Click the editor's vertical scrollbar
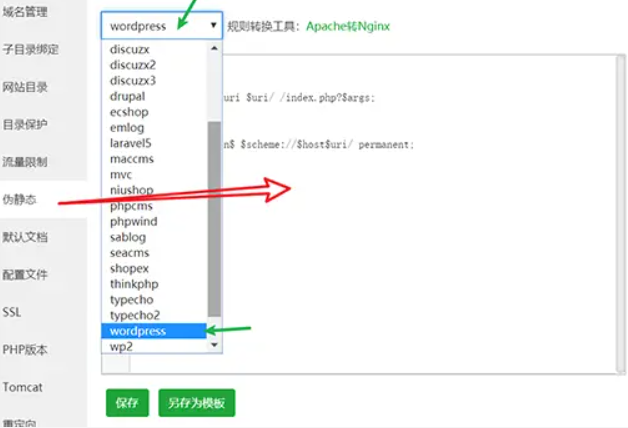The width and height of the screenshot is (628, 428). click(621, 214)
